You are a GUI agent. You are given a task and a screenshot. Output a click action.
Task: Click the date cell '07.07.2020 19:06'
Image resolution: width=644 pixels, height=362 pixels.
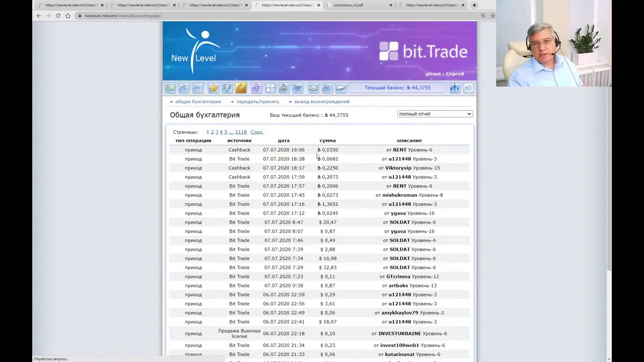tap(284, 150)
